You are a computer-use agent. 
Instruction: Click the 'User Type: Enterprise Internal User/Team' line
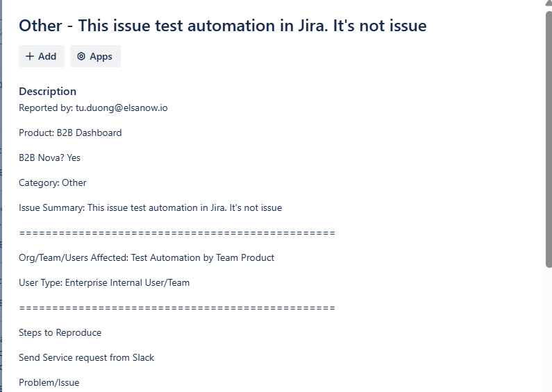tap(104, 282)
